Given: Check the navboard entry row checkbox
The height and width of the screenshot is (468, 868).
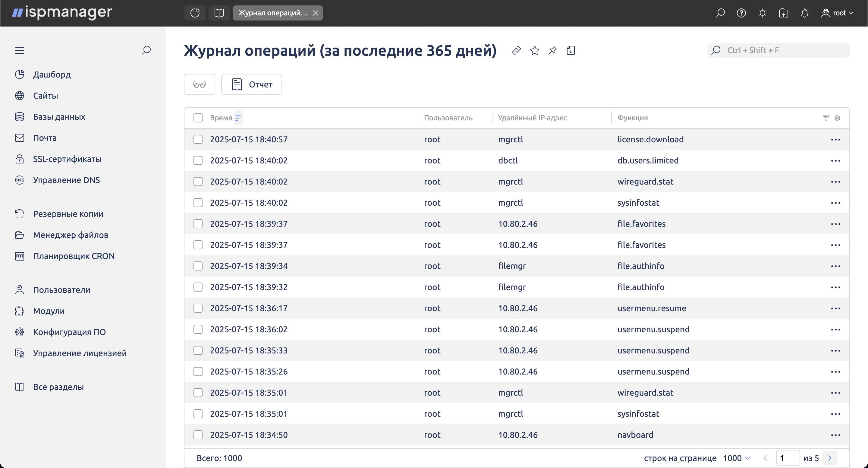Looking at the screenshot, I should [x=198, y=435].
